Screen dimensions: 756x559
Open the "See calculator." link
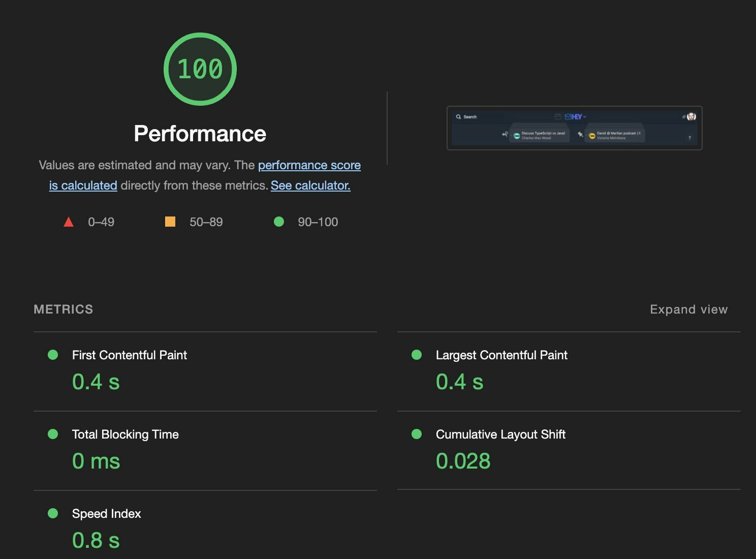[310, 185]
